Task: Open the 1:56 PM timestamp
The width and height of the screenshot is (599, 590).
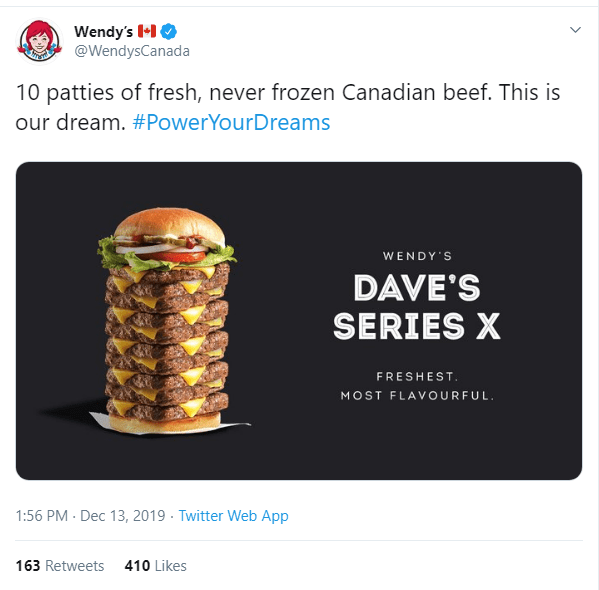Action: coord(42,516)
